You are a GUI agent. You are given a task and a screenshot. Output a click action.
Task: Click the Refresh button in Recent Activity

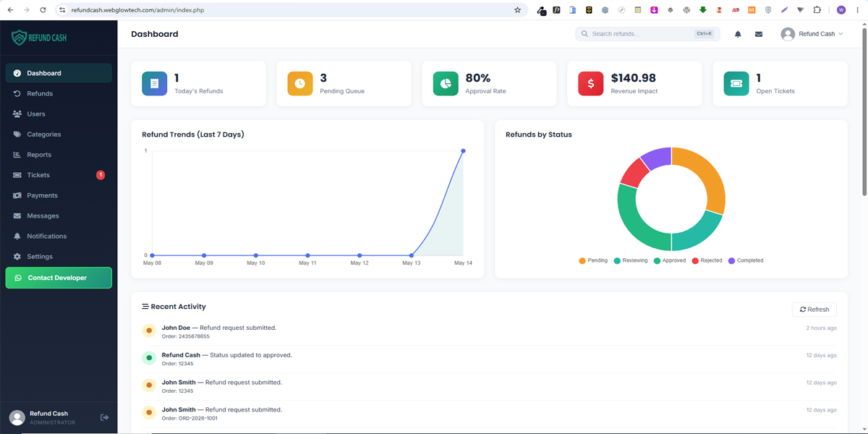click(x=814, y=310)
